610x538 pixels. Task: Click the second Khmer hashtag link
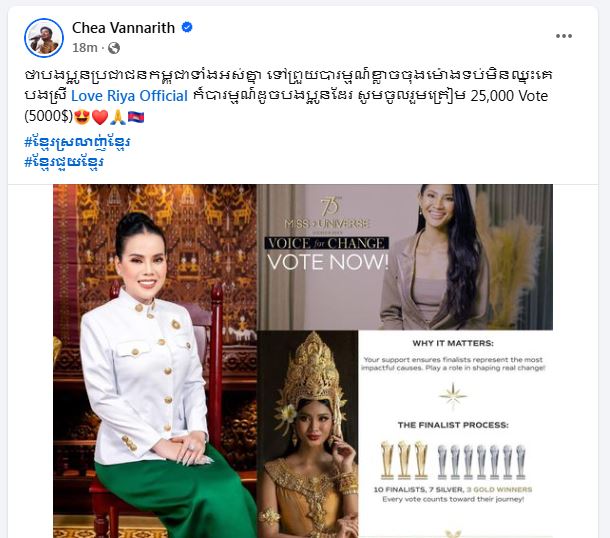coord(64,162)
